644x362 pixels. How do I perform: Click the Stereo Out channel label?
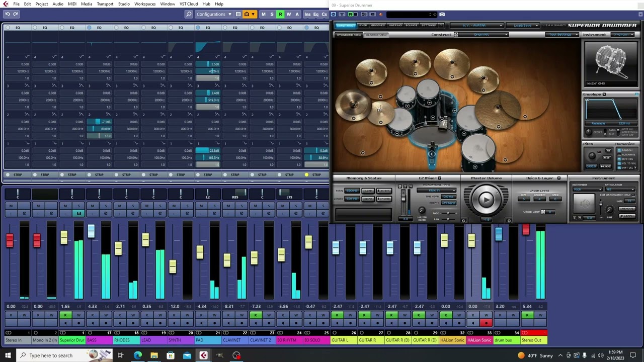click(x=534, y=340)
